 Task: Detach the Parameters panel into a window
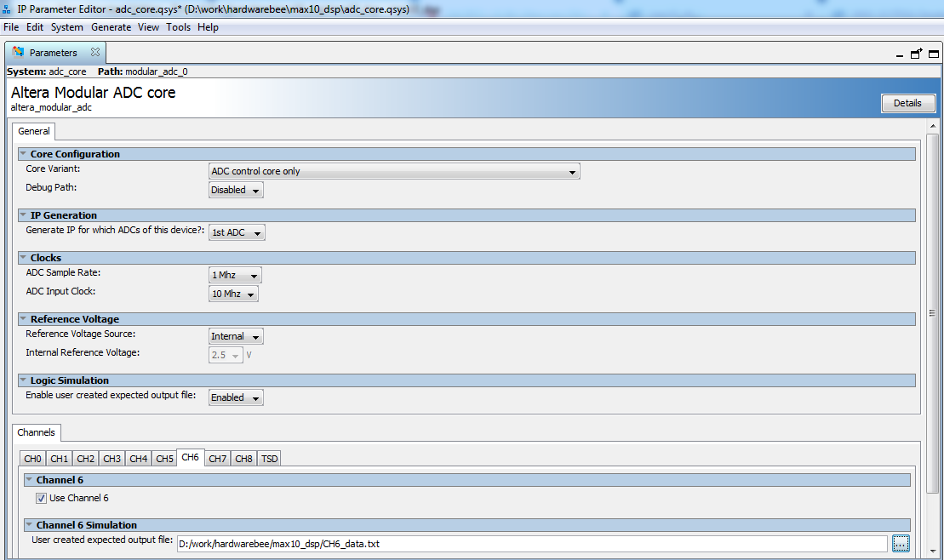[x=916, y=54]
